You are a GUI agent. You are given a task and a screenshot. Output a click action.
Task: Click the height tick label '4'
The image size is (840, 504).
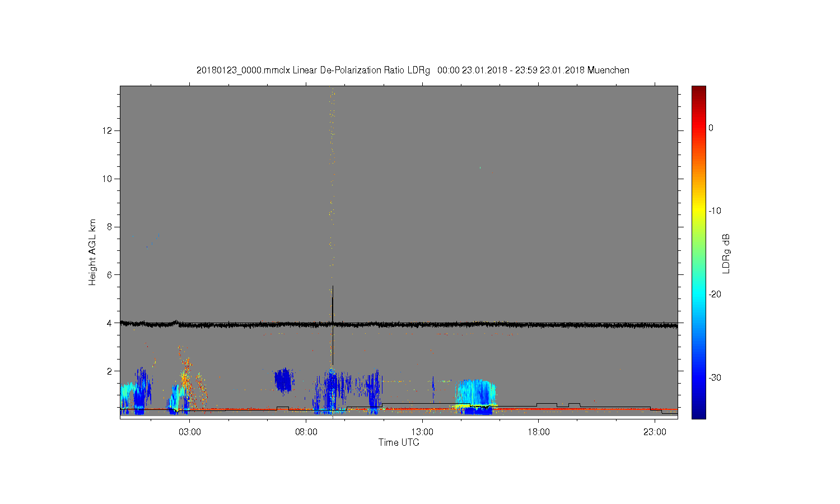click(110, 323)
